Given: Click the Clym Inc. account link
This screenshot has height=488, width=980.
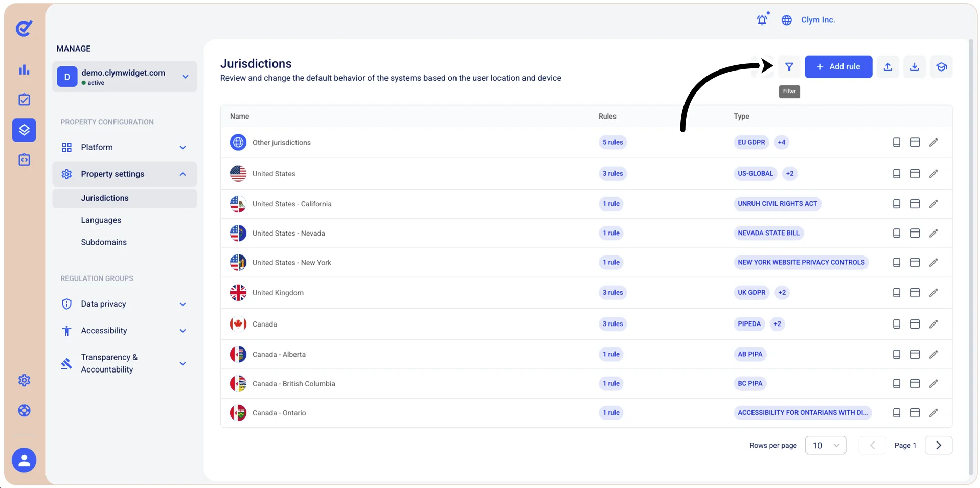Looking at the screenshot, I should coord(817,20).
